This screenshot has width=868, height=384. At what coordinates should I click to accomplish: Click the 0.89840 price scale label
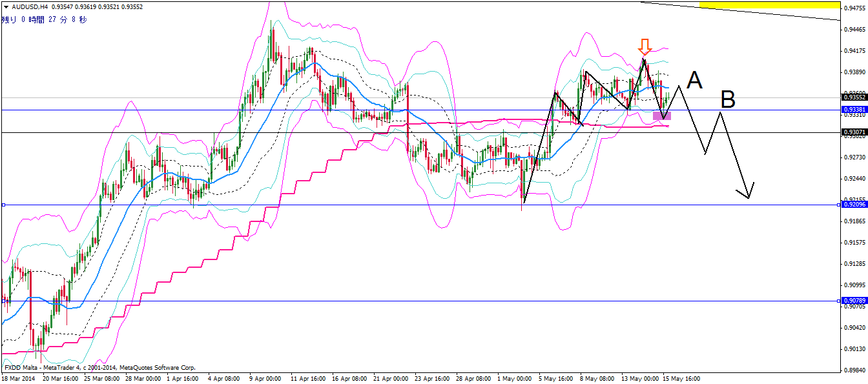point(854,370)
